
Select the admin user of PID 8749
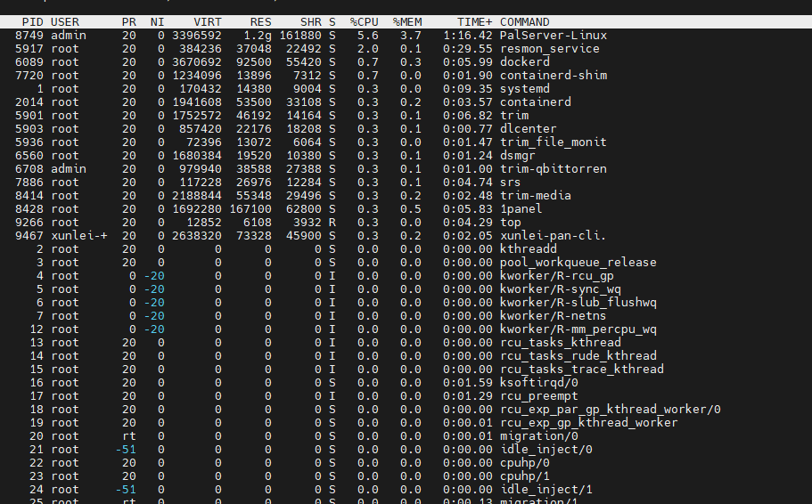pos(69,36)
